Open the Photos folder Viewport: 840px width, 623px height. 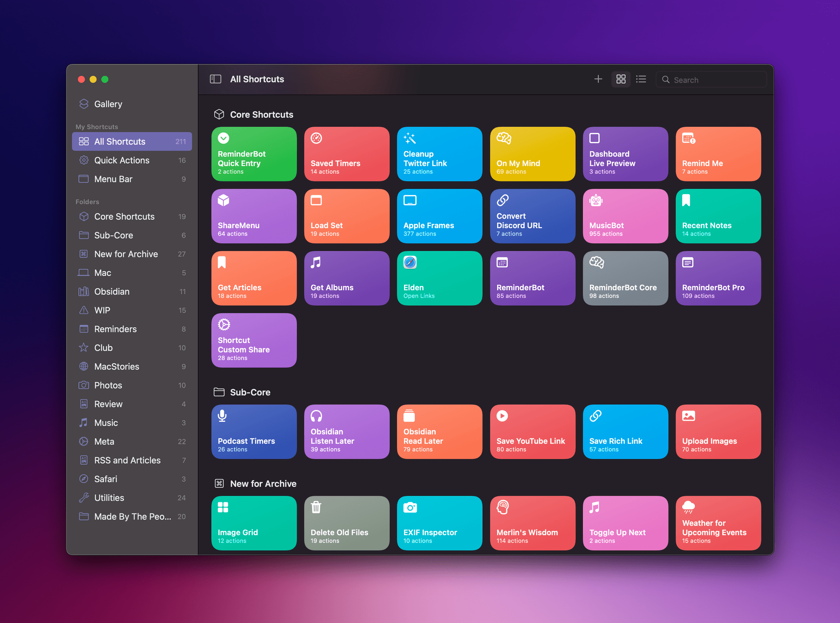132,385
